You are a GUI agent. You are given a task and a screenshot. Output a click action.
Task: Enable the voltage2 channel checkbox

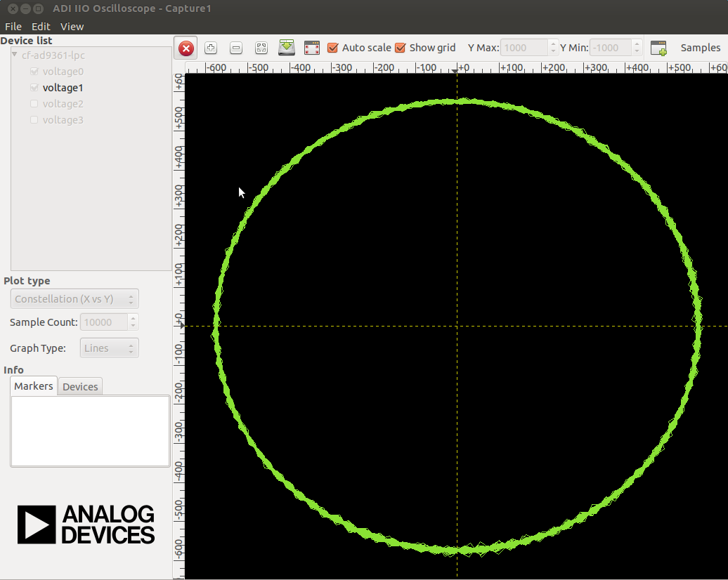[34, 103]
